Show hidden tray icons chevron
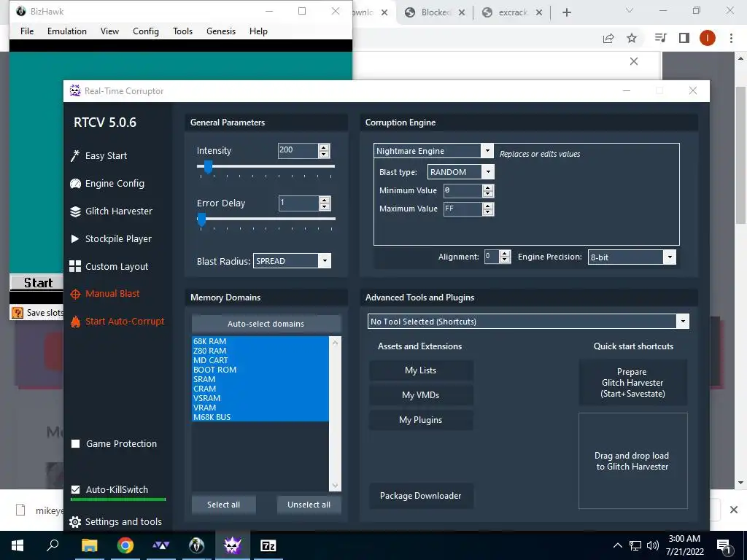 click(x=617, y=545)
